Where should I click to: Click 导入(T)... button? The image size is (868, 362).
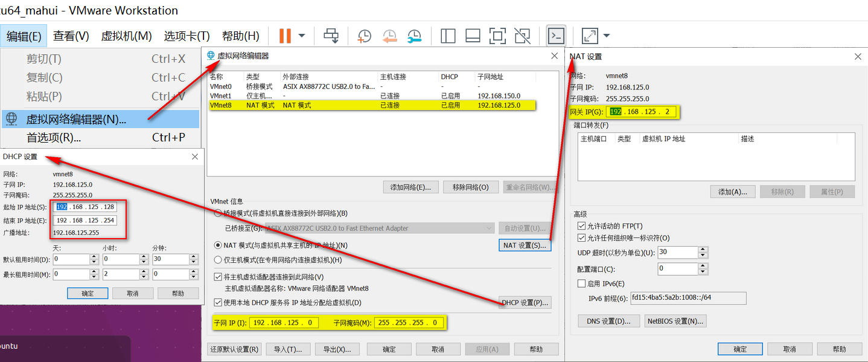288,349
